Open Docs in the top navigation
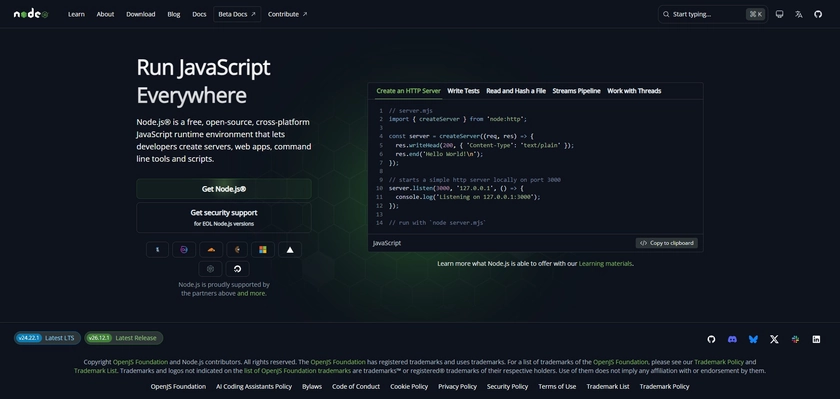840x399 pixels. click(199, 14)
